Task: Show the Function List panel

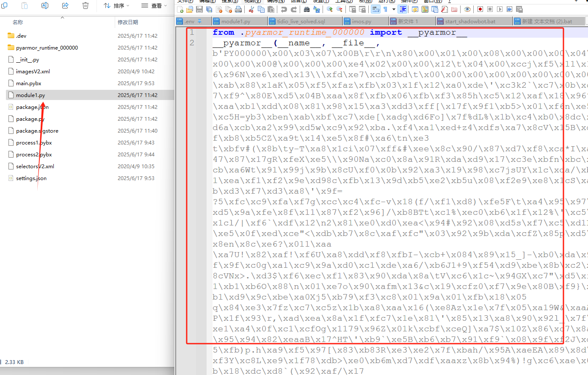Action: tap(444, 9)
